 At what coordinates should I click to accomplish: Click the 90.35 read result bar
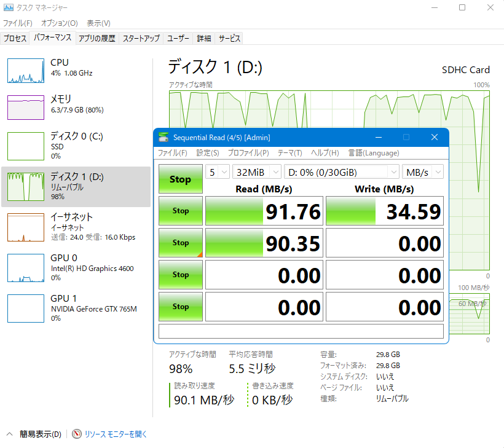click(264, 243)
